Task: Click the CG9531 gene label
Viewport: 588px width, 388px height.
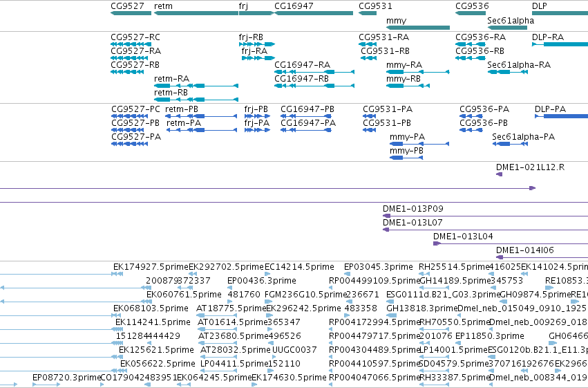Action: tap(375, 6)
